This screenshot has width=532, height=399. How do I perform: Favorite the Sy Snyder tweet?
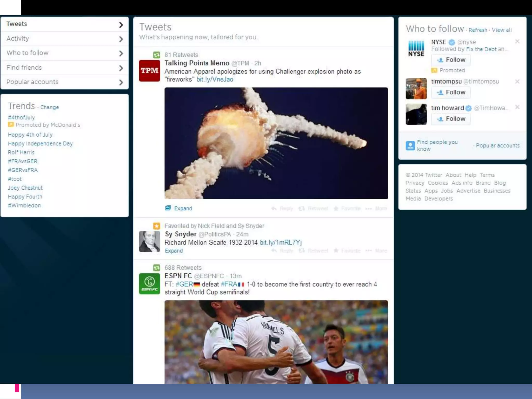(x=347, y=250)
